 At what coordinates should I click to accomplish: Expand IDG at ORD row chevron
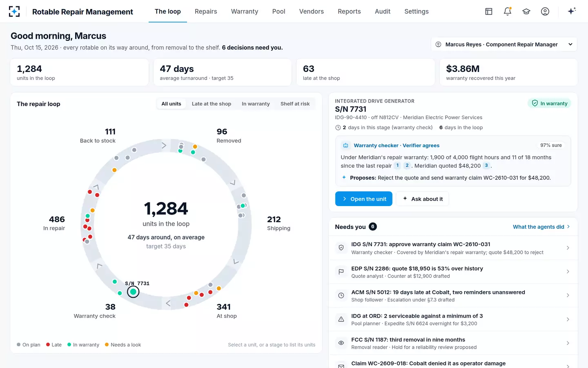(x=568, y=319)
